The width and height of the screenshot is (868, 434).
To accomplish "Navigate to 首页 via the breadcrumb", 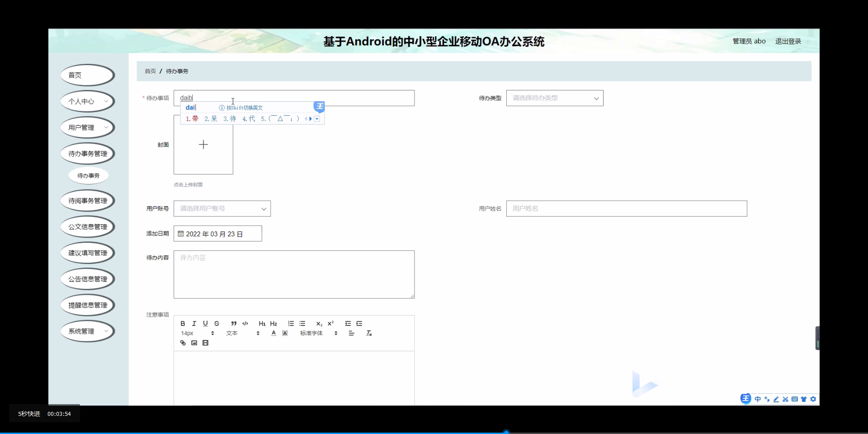I will (x=150, y=71).
